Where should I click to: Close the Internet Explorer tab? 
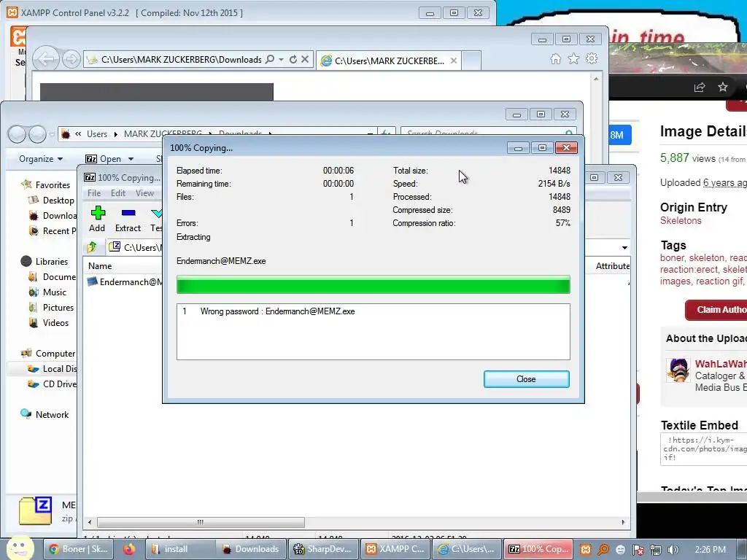(454, 61)
